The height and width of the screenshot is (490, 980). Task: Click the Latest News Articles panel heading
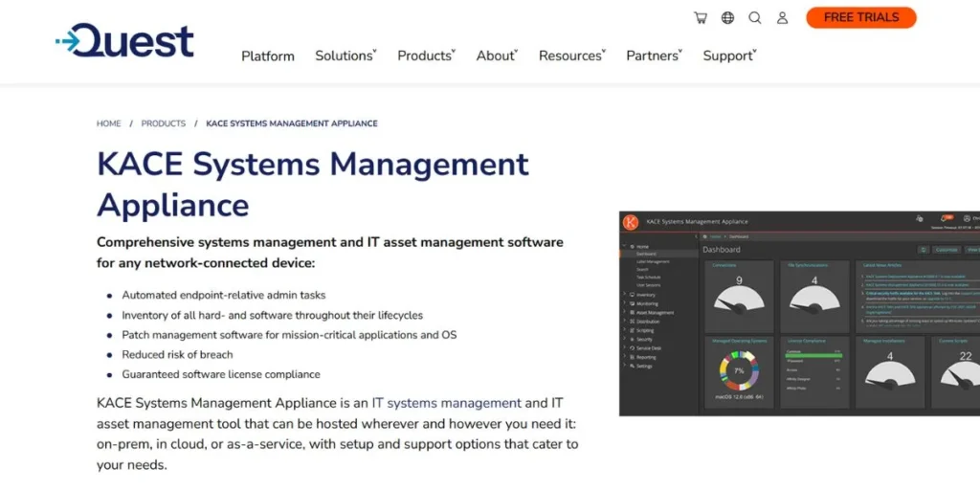(x=883, y=265)
